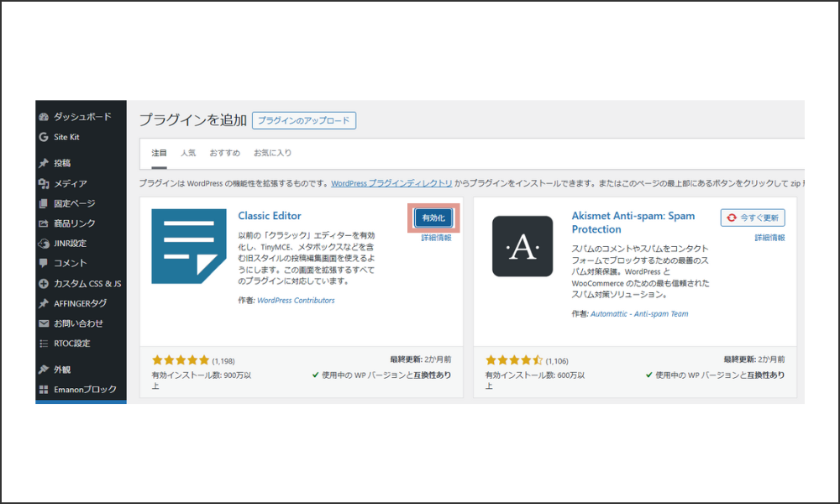The width and height of the screenshot is (840, 504).
Task: Open the おすすめ tab
Action: tap(224, 153)
